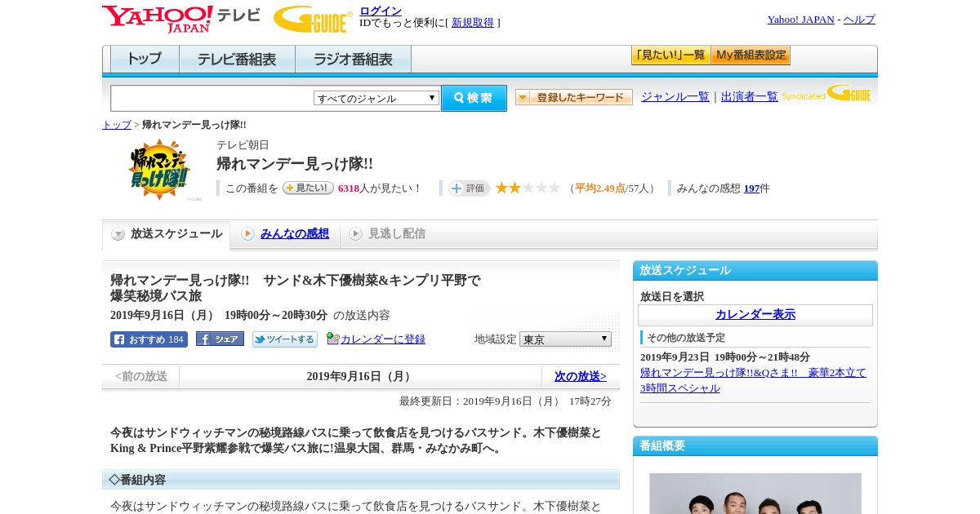Click the 2019年9月23日 19時00分～21時48分 schedule text

tap(725, 357)
